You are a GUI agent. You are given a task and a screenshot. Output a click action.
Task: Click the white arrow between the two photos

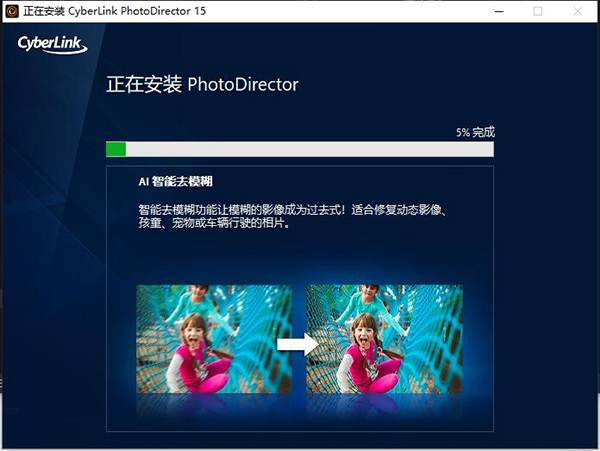tap(298, 344)
